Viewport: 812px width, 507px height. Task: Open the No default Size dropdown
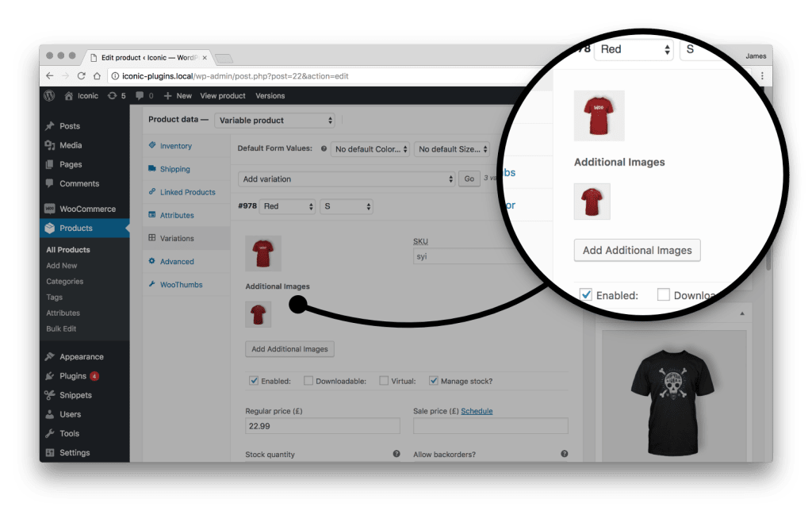click(451, 149)
